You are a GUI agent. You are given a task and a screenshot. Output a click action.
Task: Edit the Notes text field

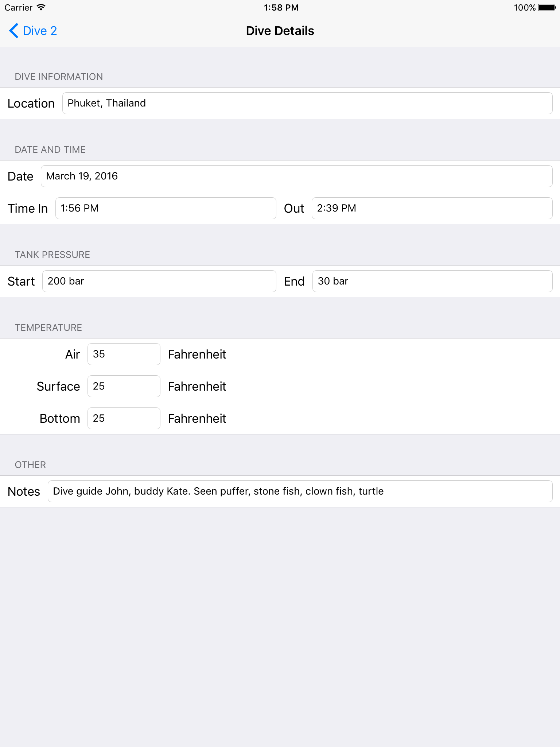click(x=300, y=491)
